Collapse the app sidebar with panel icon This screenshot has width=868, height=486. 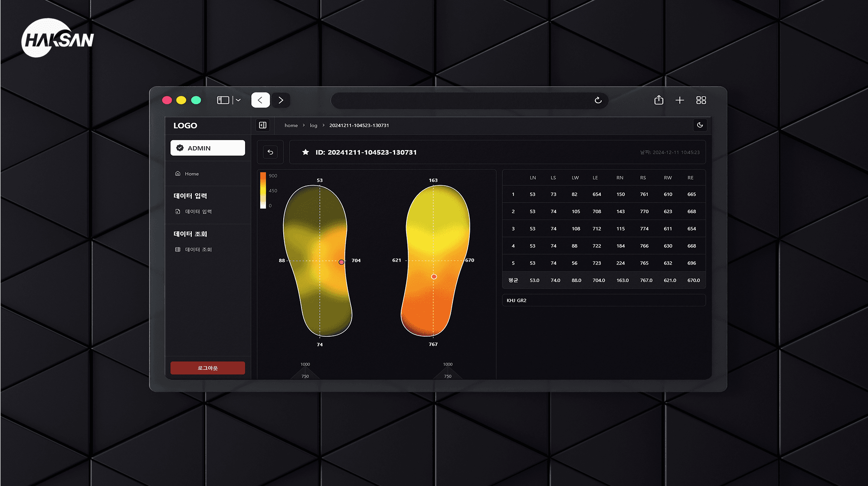click(263, 125)
